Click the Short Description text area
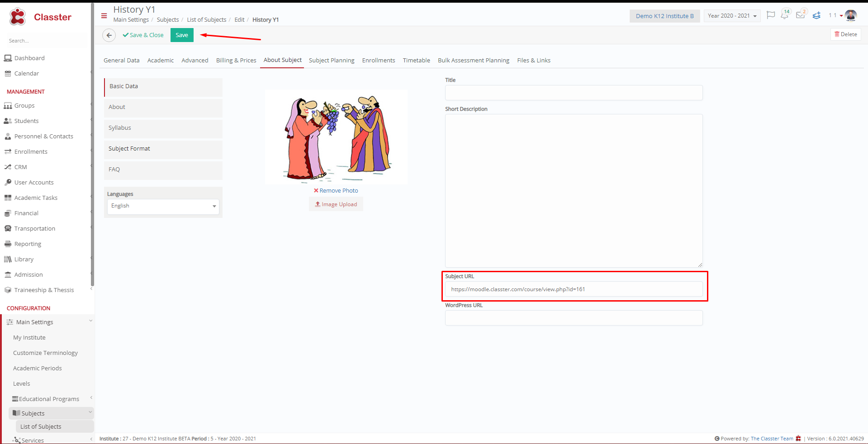The height and width of the screenshot is (444, 868). tap(574, 190)
